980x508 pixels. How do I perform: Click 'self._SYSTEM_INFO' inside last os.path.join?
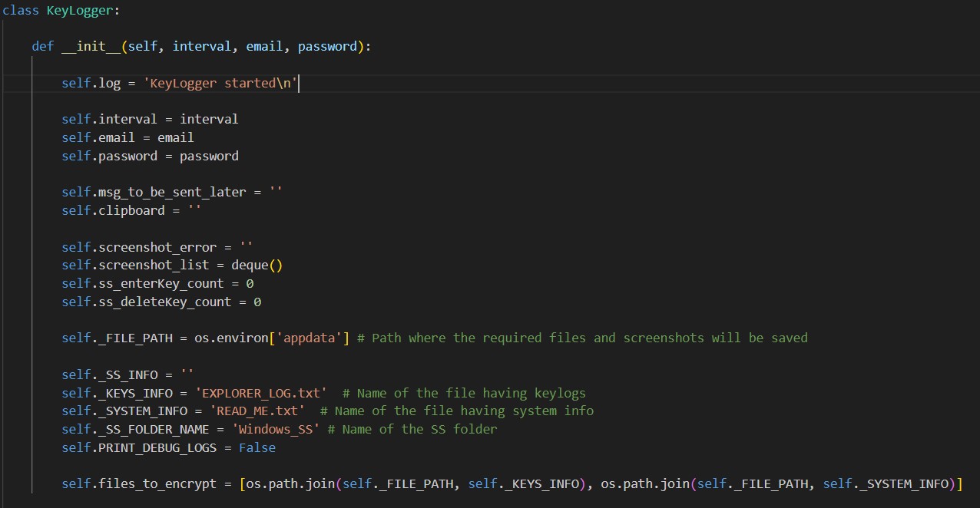tap(885, 484)
